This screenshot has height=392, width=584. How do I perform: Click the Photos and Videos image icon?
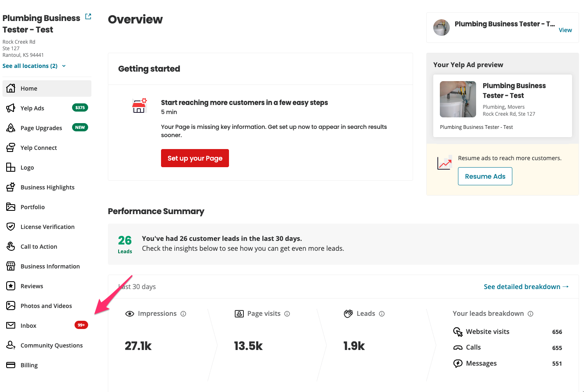coord(11,306)
